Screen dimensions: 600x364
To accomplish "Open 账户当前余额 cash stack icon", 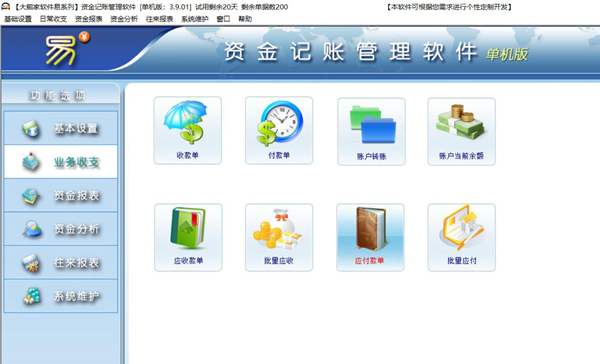I will 461,131.
